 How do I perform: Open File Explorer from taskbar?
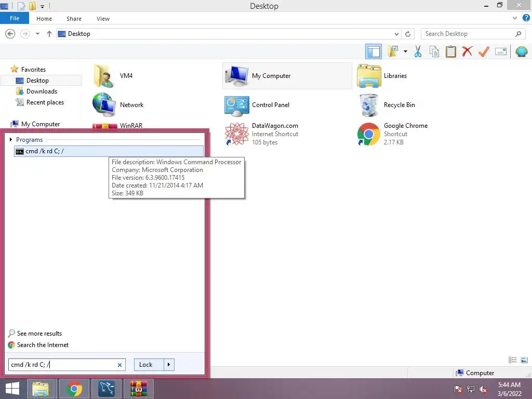point(41,389)
